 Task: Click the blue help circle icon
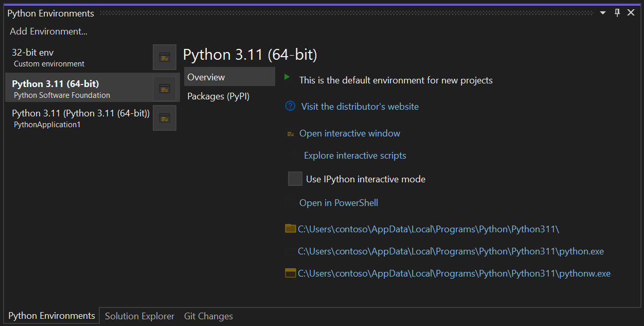pyautogui.click(x=291, y=106)
